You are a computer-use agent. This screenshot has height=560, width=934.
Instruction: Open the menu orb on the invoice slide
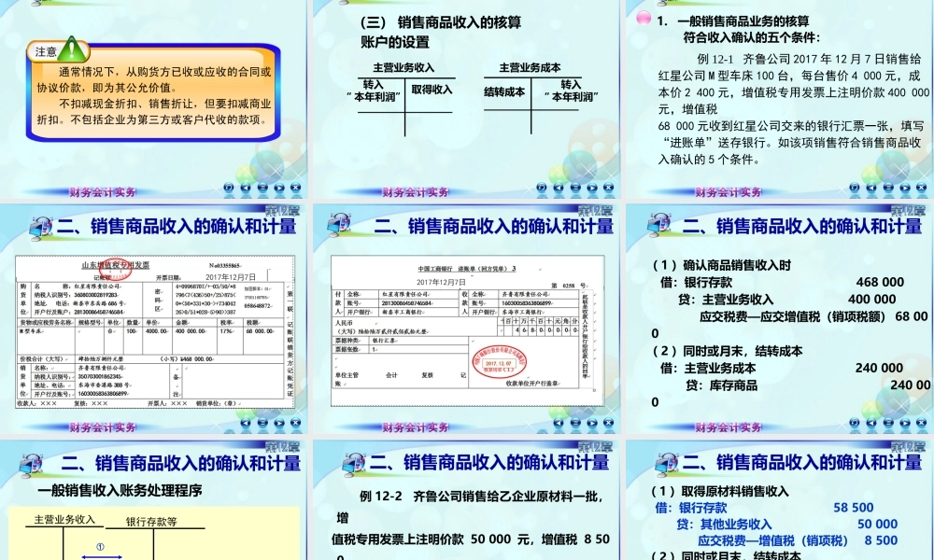tap(262, 423)
